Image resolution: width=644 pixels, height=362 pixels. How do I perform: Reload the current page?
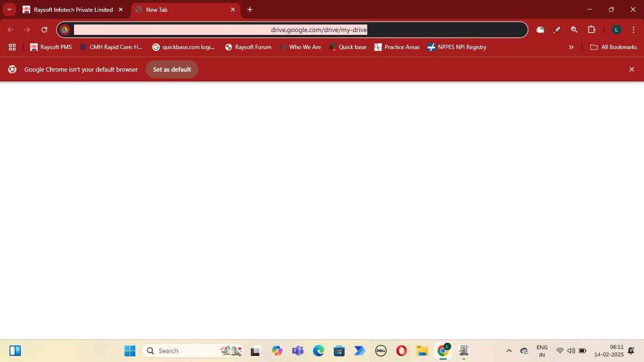[44, 30]
